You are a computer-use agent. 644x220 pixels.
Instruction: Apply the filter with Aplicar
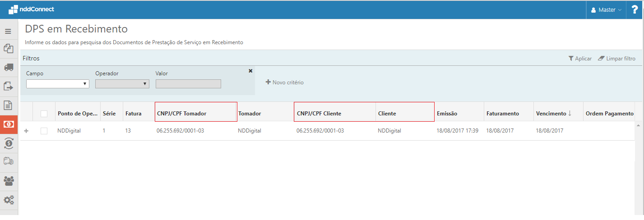click(580, 59)
